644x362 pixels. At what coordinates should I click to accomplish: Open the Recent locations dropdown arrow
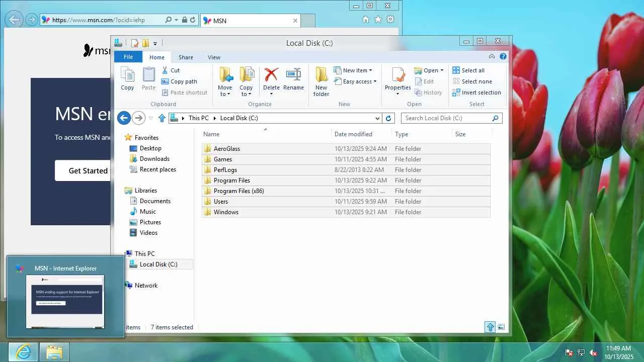point(150,118)
